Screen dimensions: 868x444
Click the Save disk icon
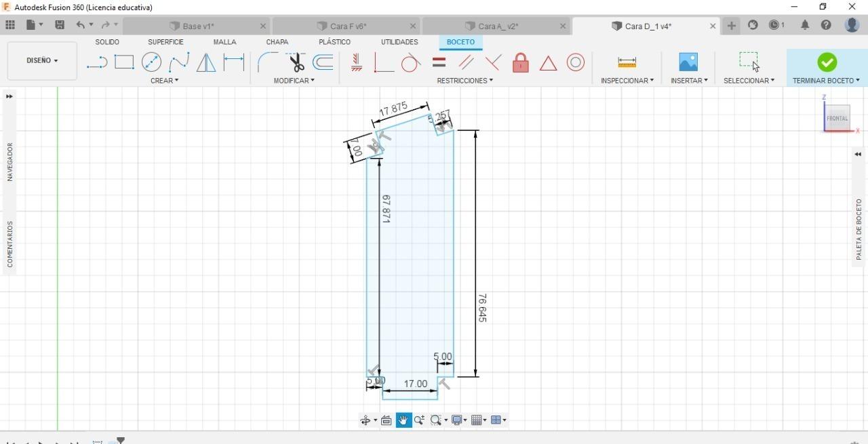(60, 25)
